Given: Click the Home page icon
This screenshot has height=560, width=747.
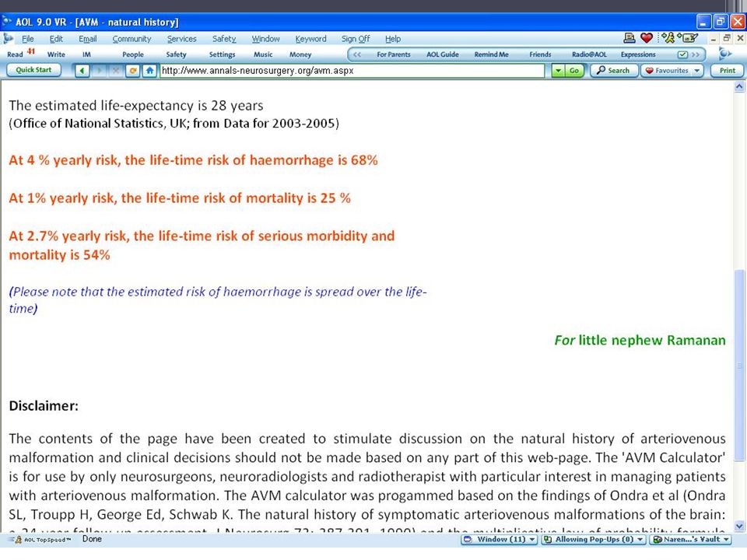Looking at the screenshot, I should pos(150,71).
